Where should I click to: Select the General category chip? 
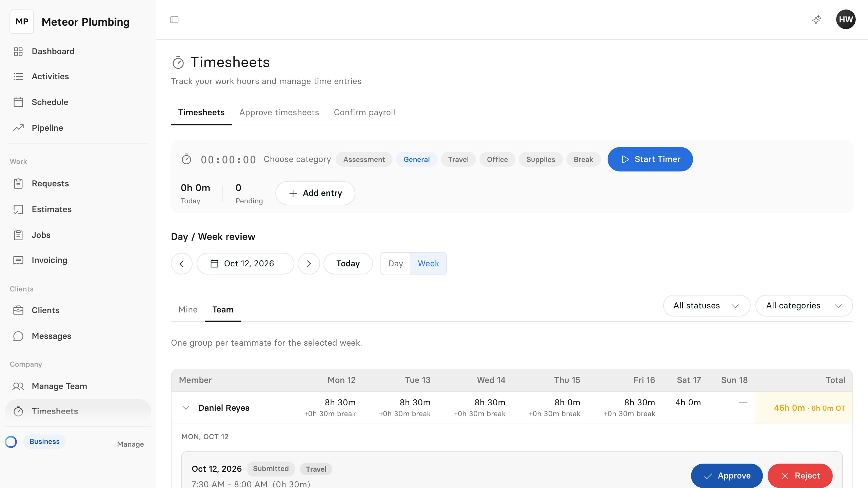pyautogui.click(x=416, y=159)
